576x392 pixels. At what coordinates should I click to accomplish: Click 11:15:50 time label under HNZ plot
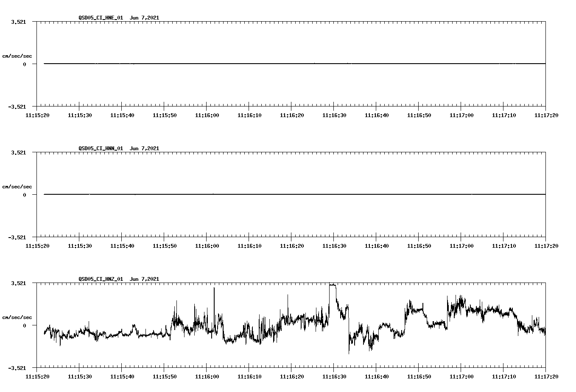point(165,377)
